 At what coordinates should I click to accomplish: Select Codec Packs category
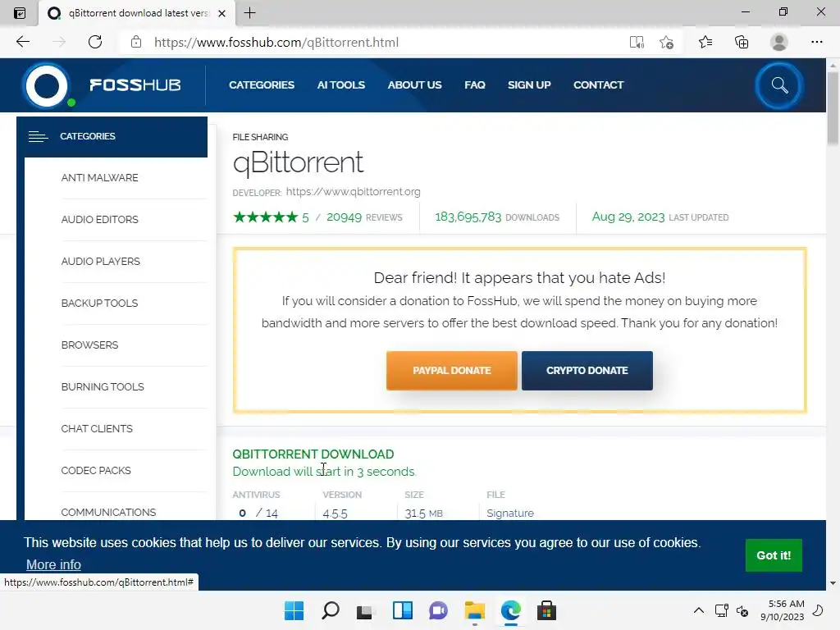(x=96, y=470)
